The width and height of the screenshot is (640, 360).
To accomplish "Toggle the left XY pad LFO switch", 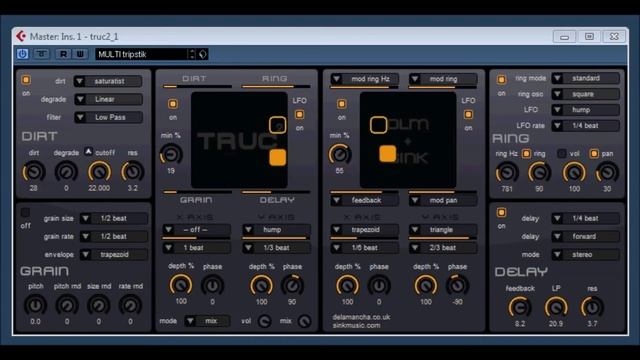I will click(300, 115).
